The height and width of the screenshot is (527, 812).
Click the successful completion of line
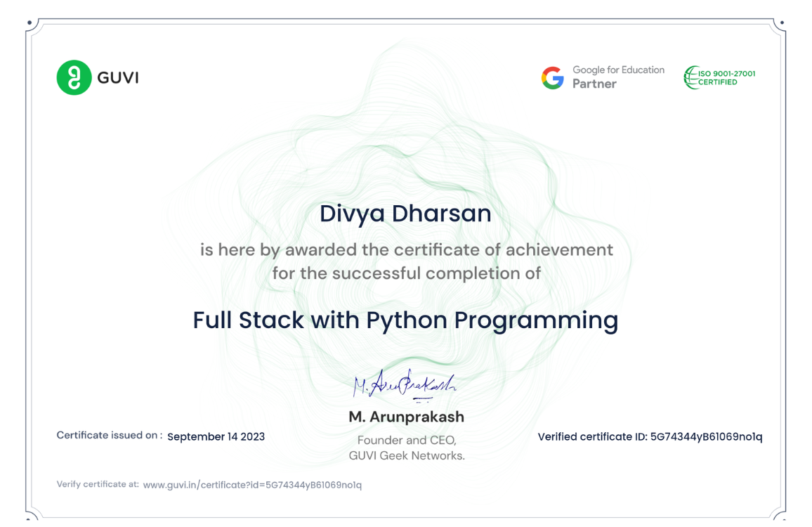pos(406,273)
